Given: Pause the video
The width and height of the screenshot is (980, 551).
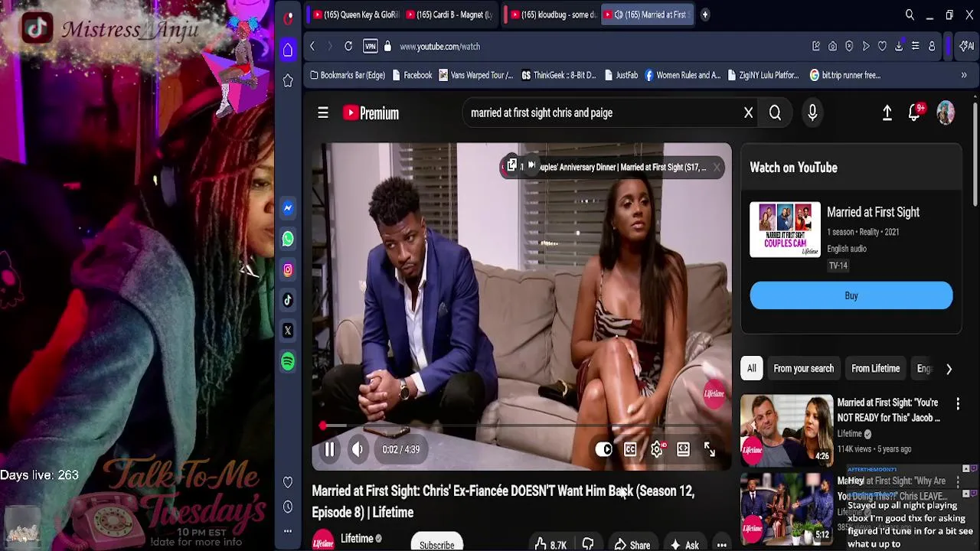Looking at the screenshot, I should (x=329, y=449).
